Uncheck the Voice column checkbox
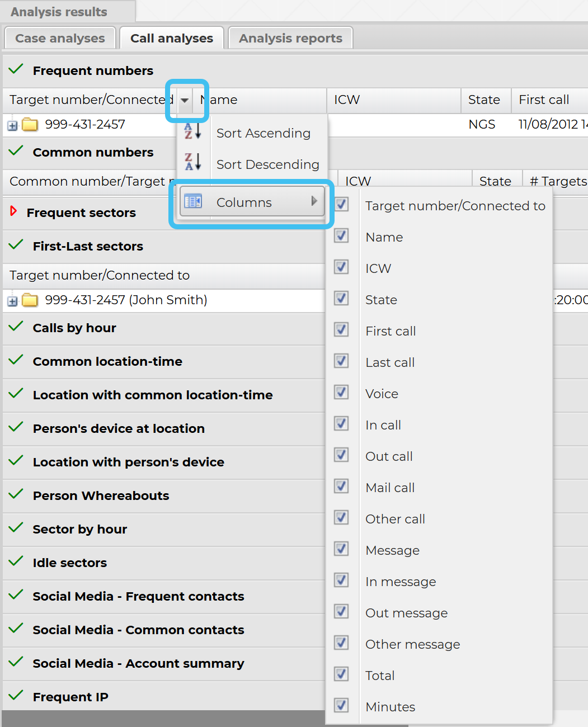The height and width of the screenshot is (727, 588). pyautogui.click(x=341, y=393)
